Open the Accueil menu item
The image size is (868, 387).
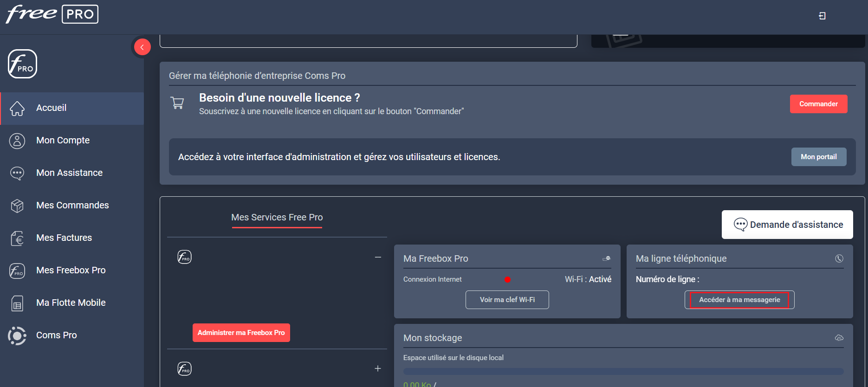(72, 108)
